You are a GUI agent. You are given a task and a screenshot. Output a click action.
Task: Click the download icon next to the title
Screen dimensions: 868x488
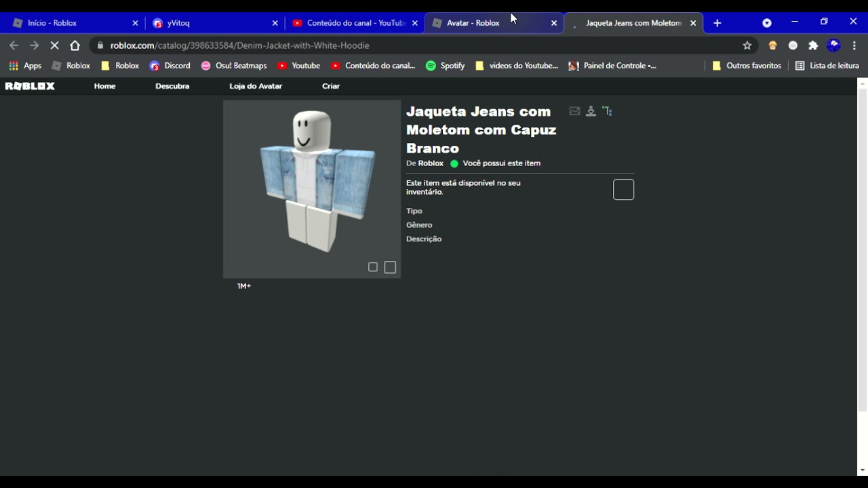(x=591, y=111)
